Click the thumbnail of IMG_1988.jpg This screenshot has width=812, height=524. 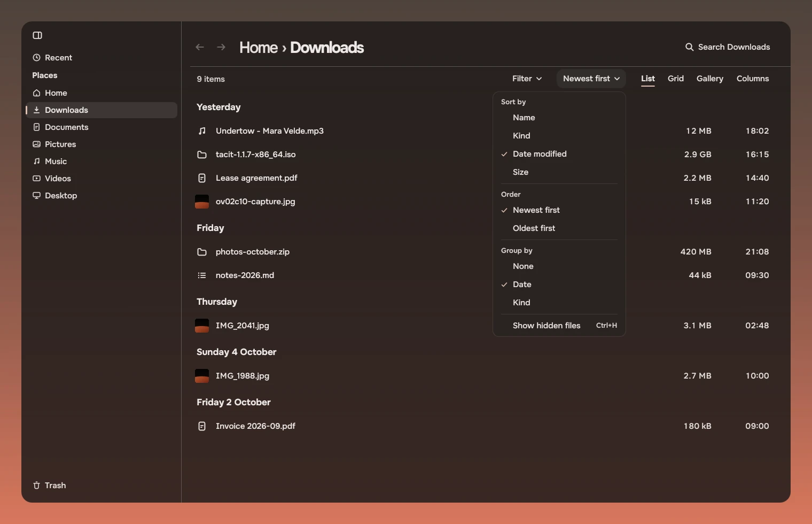(x=202, y=376)
